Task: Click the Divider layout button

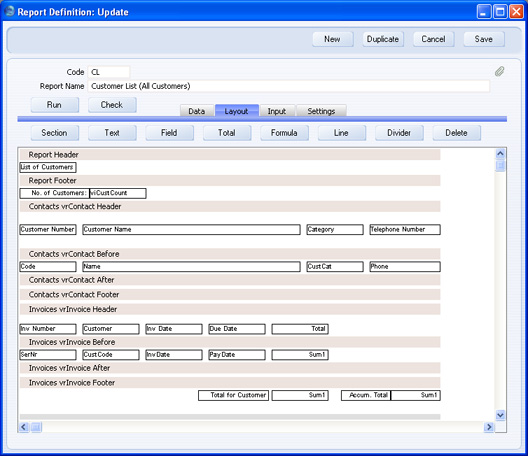Action: coord(399,133)
